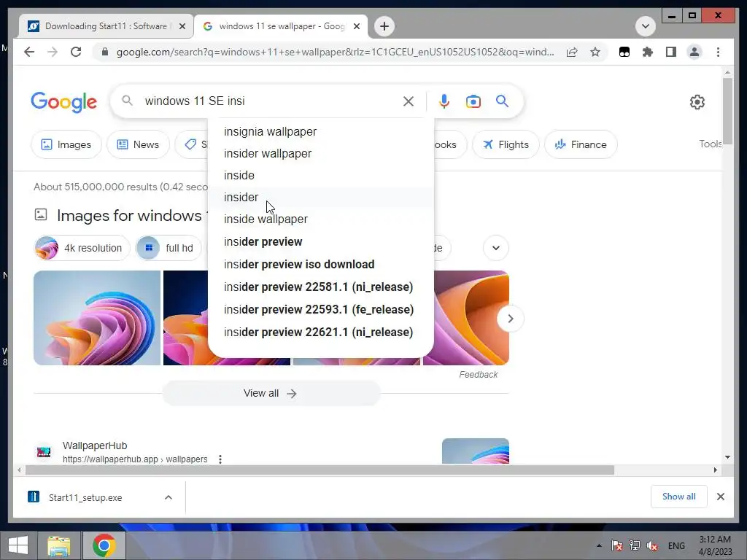Toggle Chrome side panel icon
Image resolution: width=747 pixels, height=560 pixels.
click(x=671, y=52)
